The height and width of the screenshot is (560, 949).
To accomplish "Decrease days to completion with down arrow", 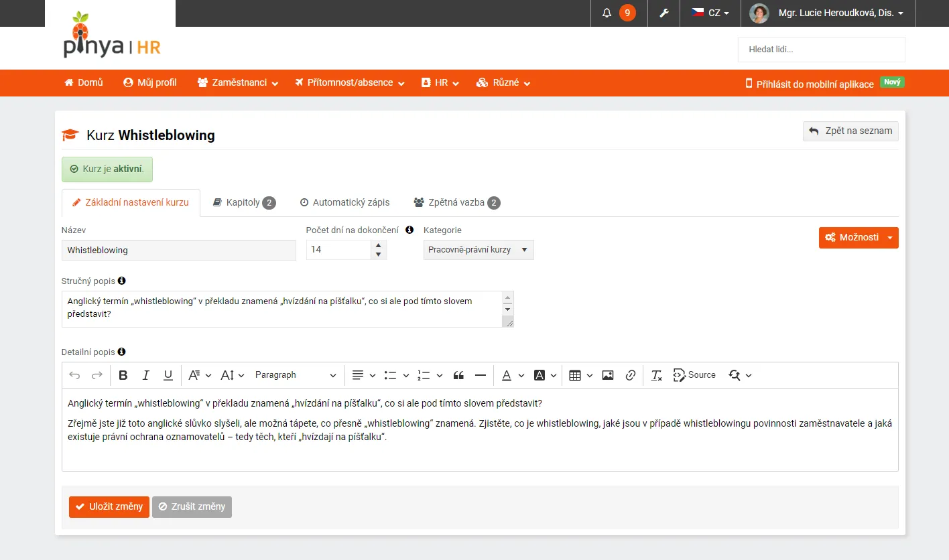I will (x=379, y=255).
